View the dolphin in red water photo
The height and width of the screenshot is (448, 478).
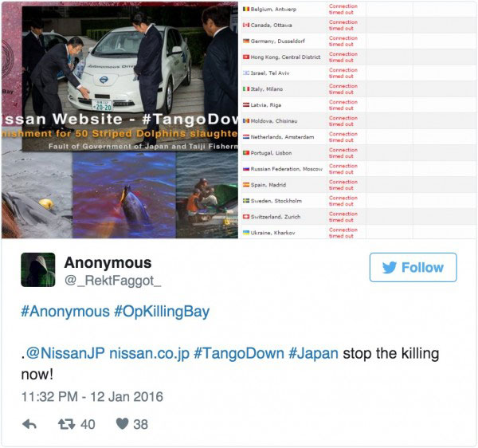tap(124, 195)
